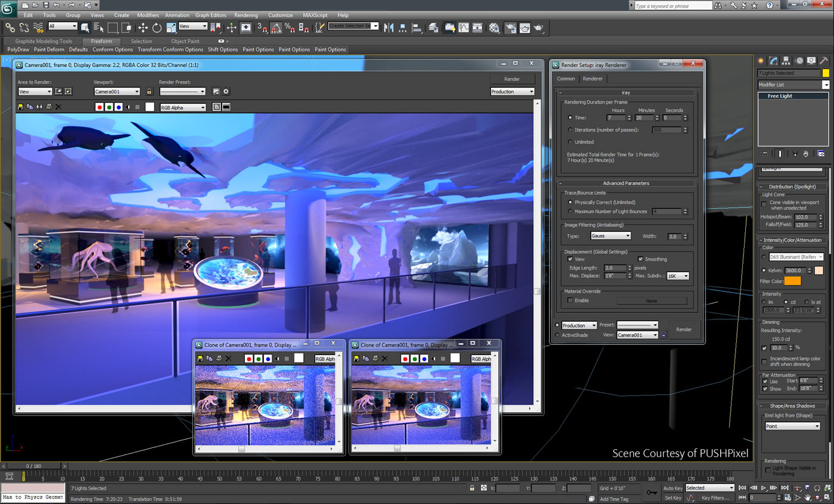Click the orange Filter Color swatch
Viewport: 834px width, 504px height.
coord(792,281)
